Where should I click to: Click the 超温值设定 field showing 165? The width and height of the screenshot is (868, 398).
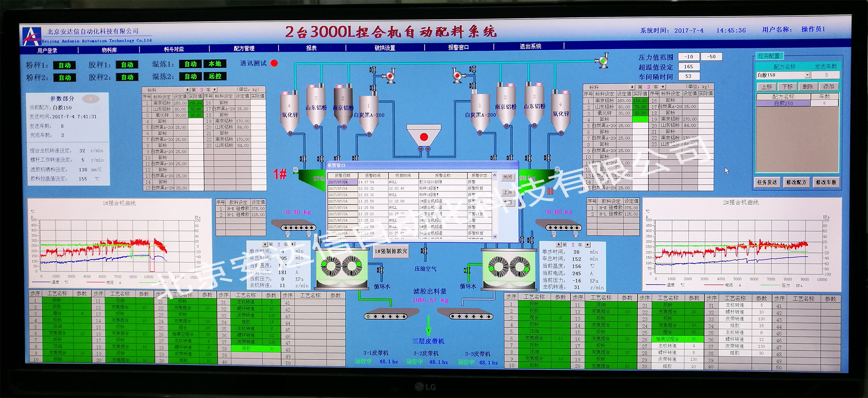coord(689,67)
